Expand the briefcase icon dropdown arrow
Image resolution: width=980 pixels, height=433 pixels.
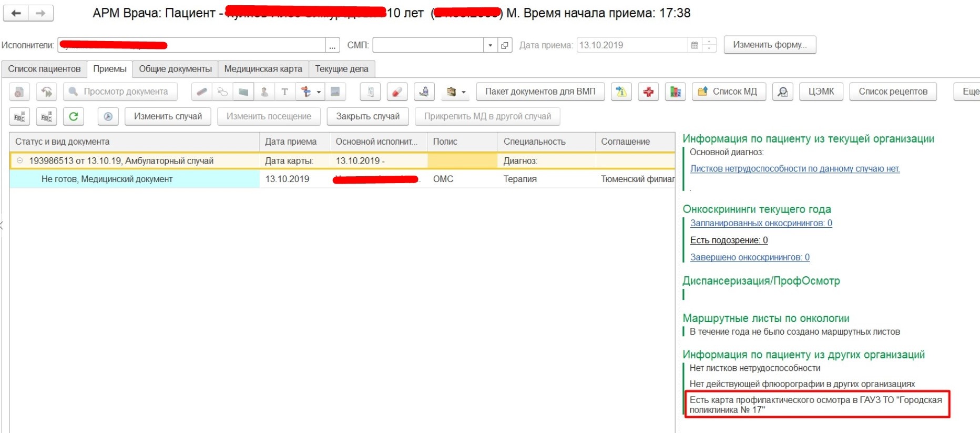tap(463, 92)
